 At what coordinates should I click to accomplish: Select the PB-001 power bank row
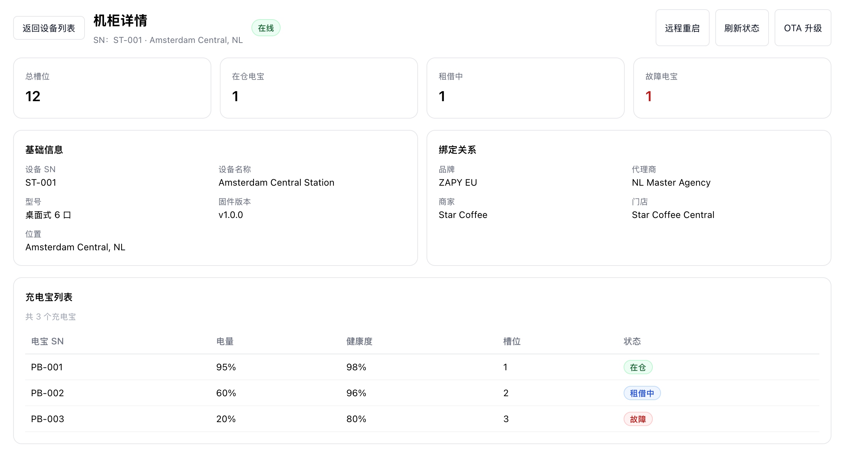pos(249,367)
